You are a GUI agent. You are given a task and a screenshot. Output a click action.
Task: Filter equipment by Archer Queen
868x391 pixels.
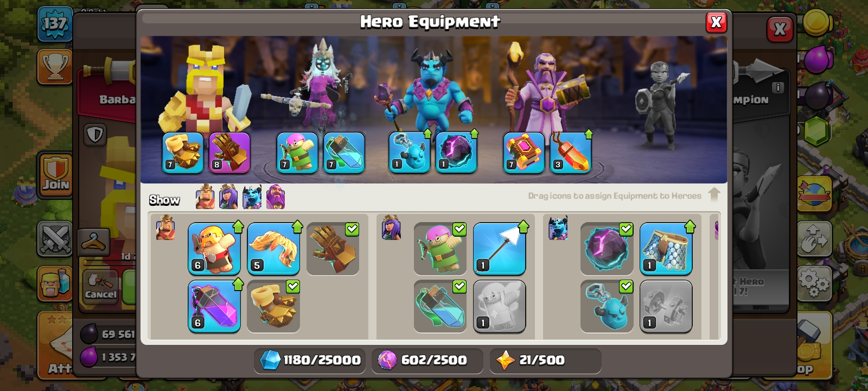pos(228,197)
